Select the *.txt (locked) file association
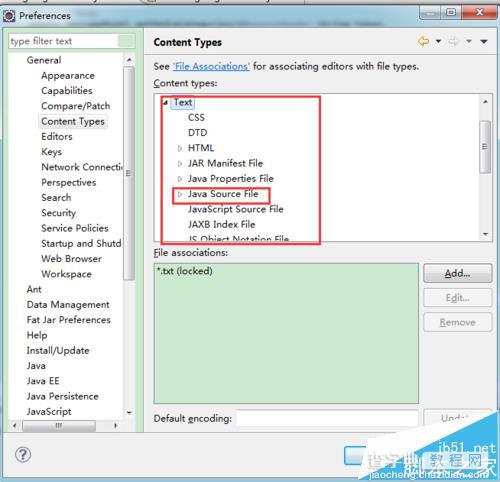 pyautogui.click(x=184, y=271)
